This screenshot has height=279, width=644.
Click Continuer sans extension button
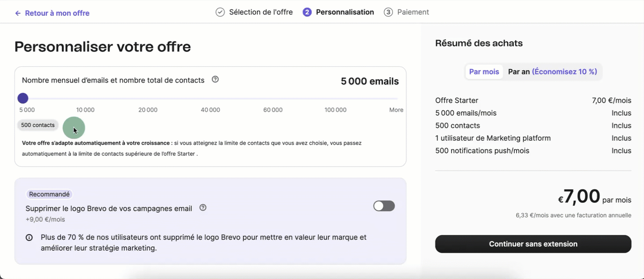pos(533,244)
